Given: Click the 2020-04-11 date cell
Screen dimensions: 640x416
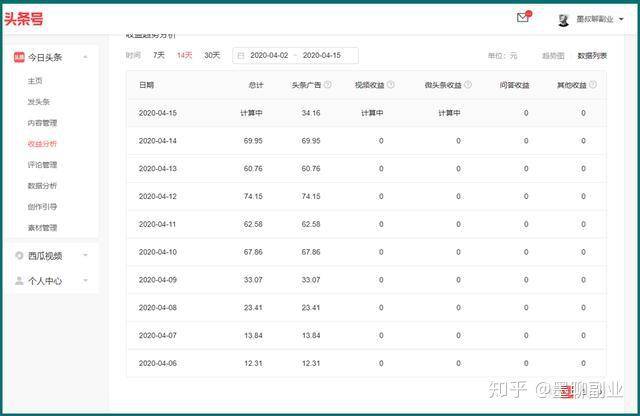Looking at the screenshot, I should click(x=158, y=224).
